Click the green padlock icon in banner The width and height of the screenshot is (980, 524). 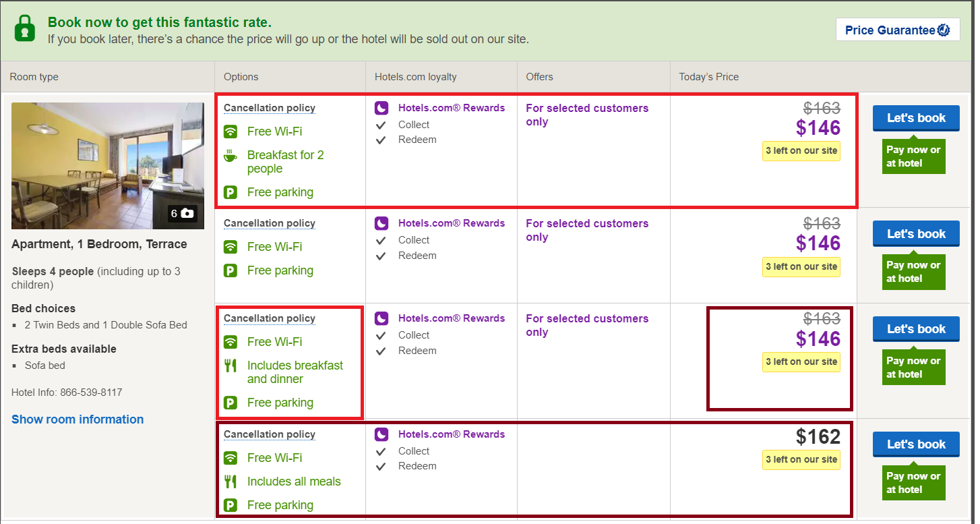(x=26, y=29)
